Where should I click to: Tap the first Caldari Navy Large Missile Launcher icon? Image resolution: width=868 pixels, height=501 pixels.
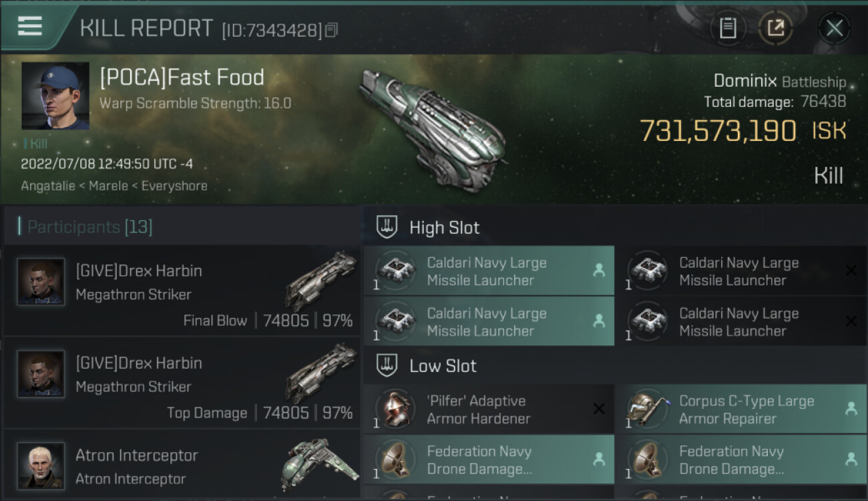tap(395, 271)
